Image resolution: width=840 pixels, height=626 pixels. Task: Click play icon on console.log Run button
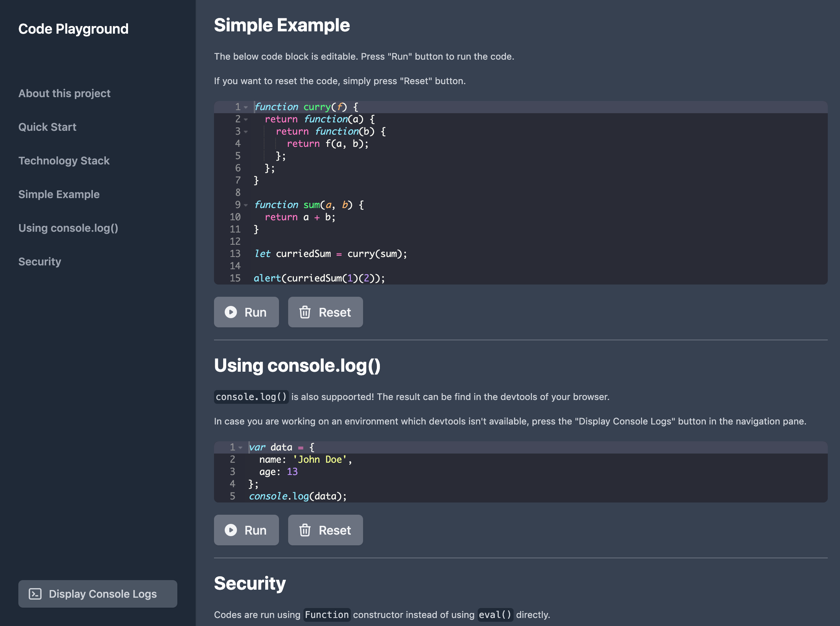[231, 530]
